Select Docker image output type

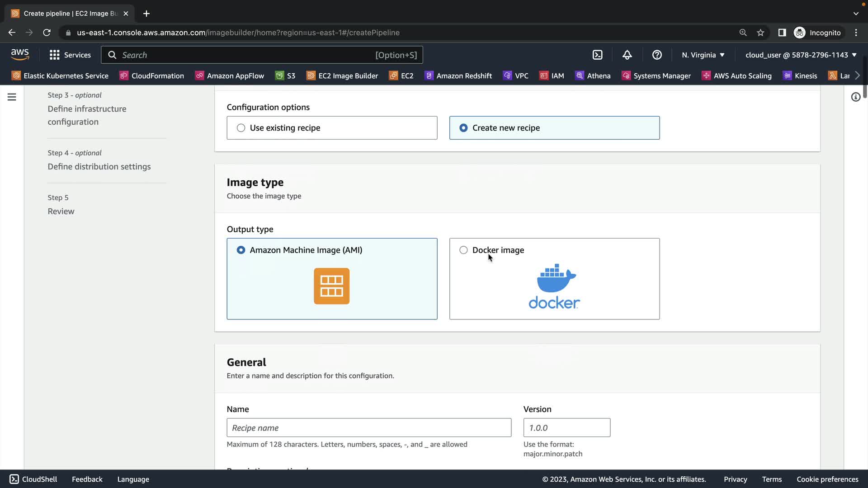click(x=463, y=250)
